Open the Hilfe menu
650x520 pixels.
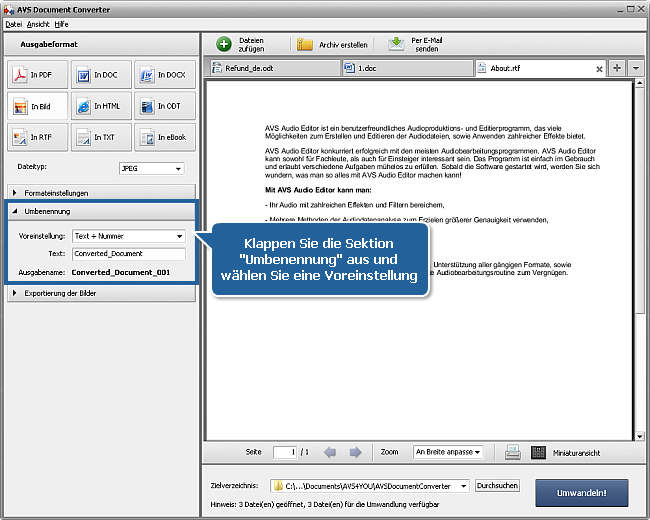tap(62, 24)
